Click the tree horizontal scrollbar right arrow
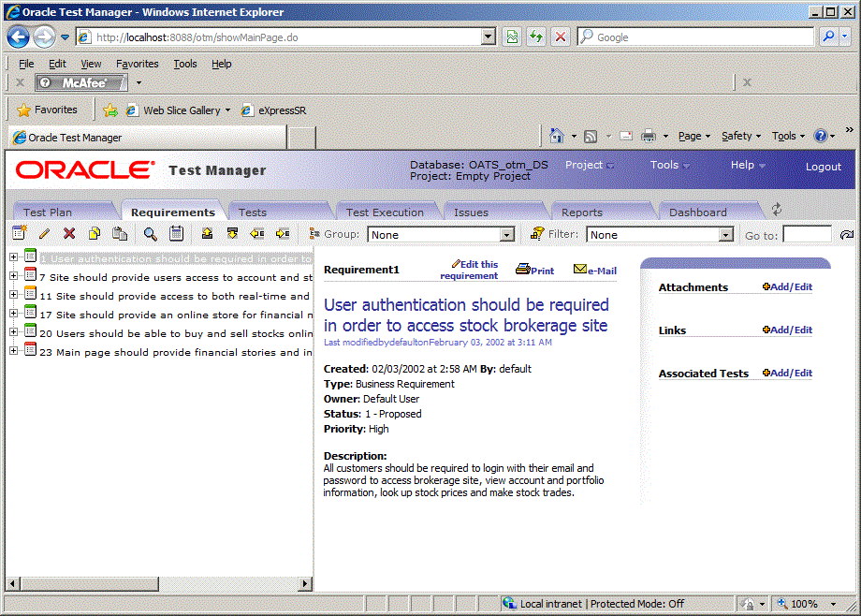This screenshot has height=616, width=861. pos(305,583)
